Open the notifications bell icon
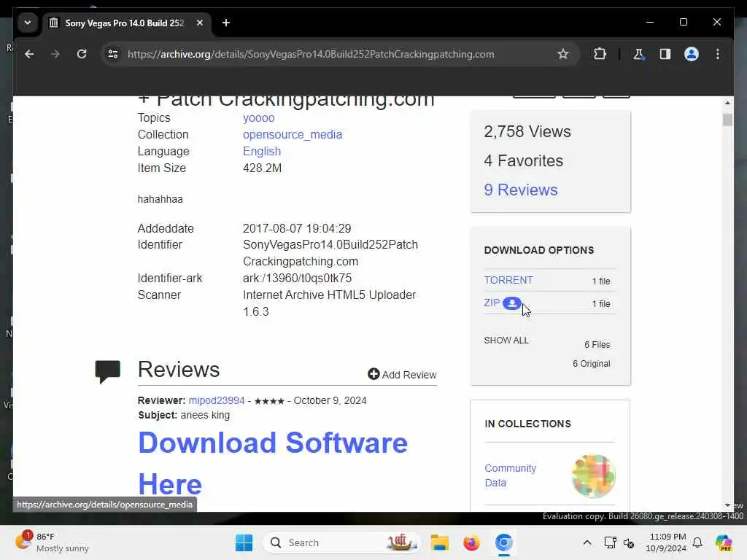747x560 pixels. click(697, 542)
